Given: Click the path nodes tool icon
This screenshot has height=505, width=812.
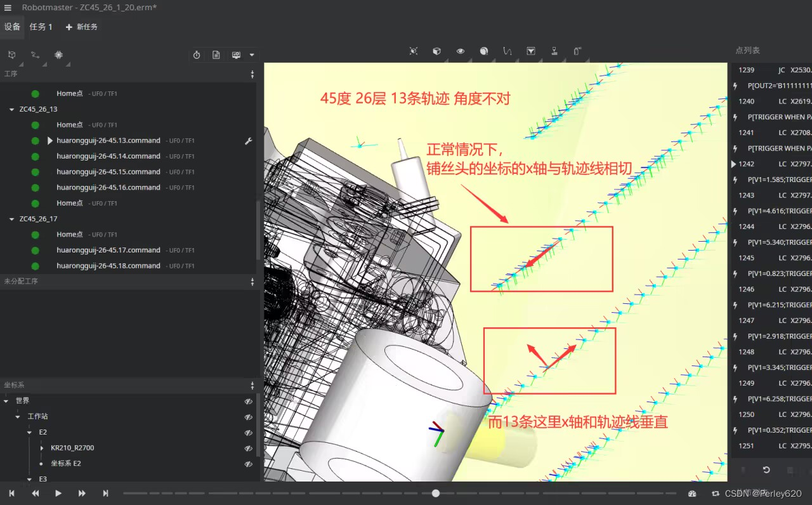Looking at the screenshot, I should point(35,55).
